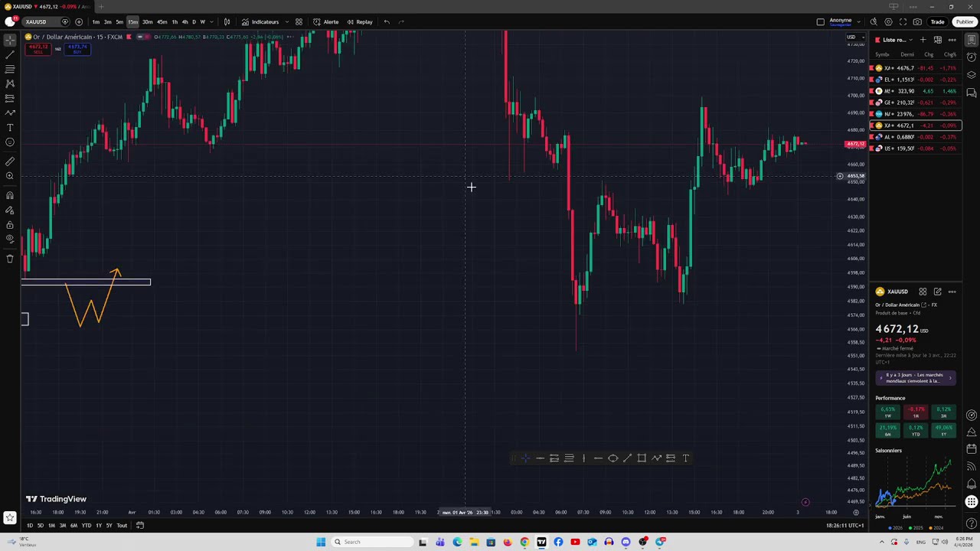980x551 pixels.
Task: Add symbol to compare with plus icon
Action: (79, 21)
